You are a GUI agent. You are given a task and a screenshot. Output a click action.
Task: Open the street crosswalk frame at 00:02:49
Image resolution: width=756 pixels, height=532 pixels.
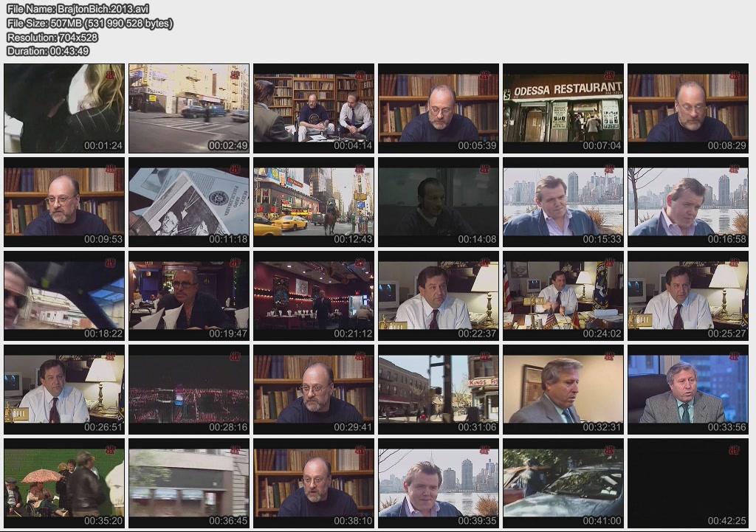tap(189, 108)
